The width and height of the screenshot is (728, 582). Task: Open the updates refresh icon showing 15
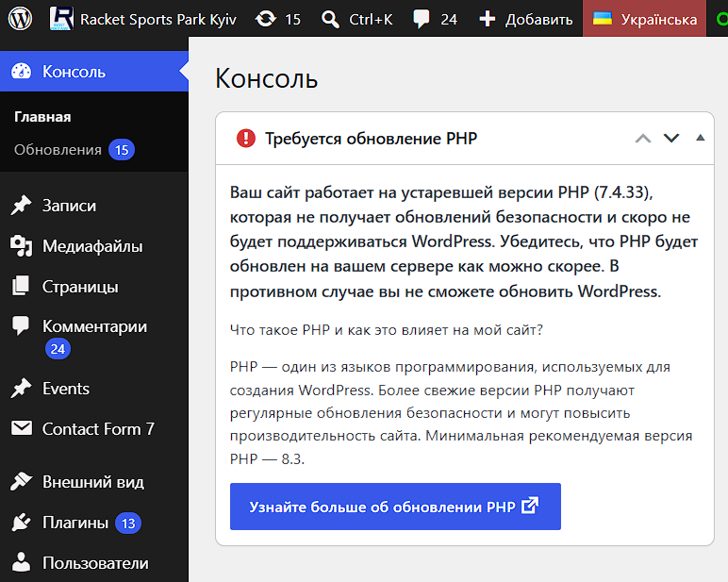(266, 19)
